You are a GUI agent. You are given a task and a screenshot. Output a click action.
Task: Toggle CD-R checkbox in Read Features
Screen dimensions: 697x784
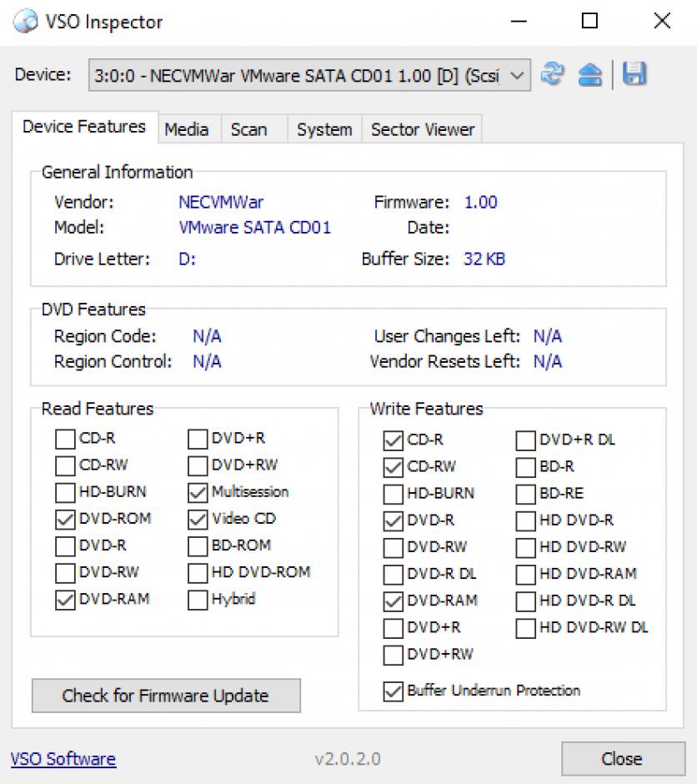[x=65, y=439]
